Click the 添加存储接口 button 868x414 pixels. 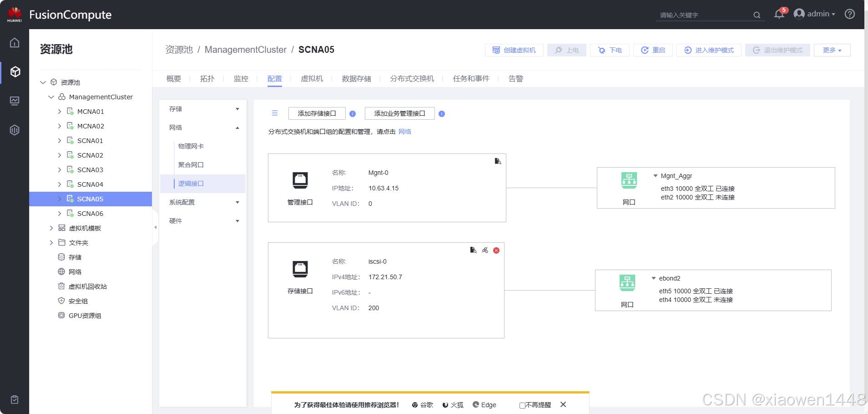click(317, 113)
